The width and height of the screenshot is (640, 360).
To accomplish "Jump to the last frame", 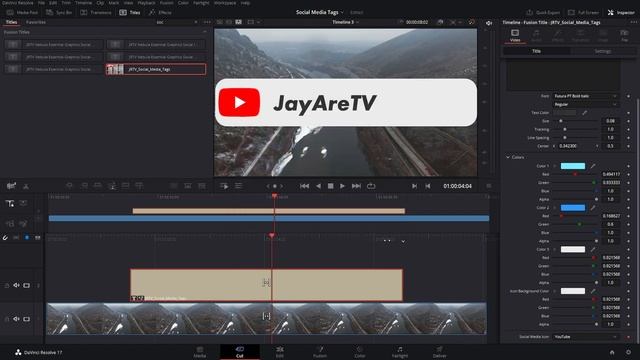I will (x=356, y=186).
